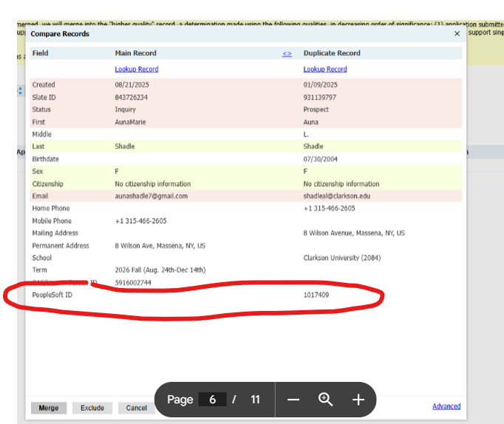504x424 pixels.
Task: Zoom in with the plus icon
Action: 358,400
